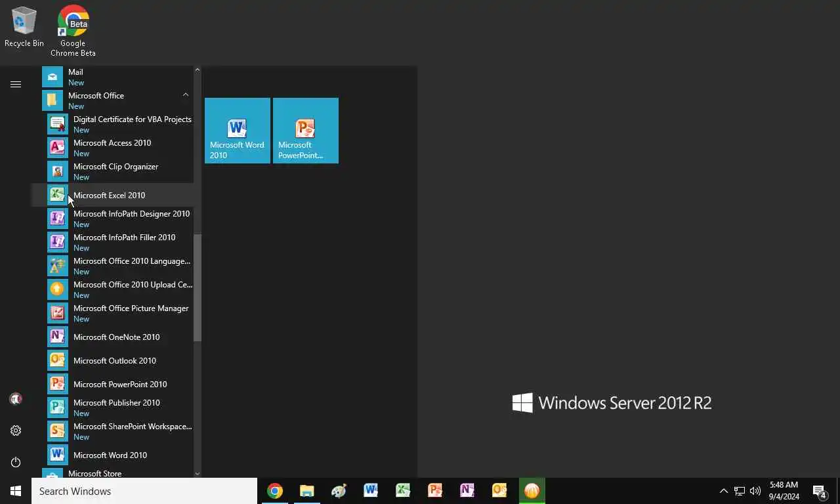Click the Microsoft Word 2010 tile

point(238,131)
